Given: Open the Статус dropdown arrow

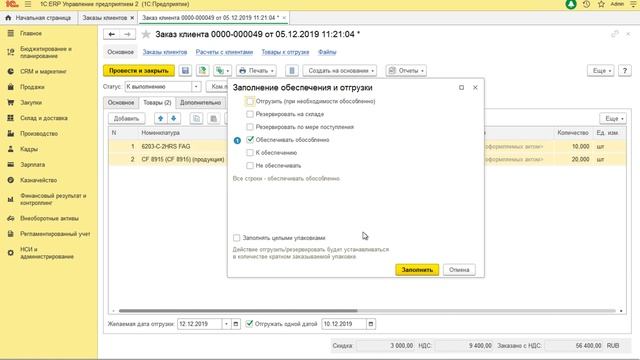Looking at the screenshot, I should point(196,87).
